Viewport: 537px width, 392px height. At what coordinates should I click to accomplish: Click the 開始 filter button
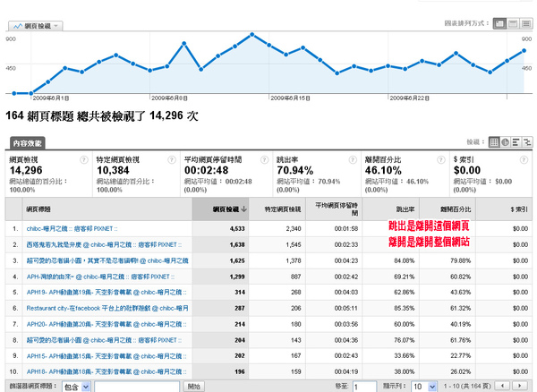tap(194, 387)
